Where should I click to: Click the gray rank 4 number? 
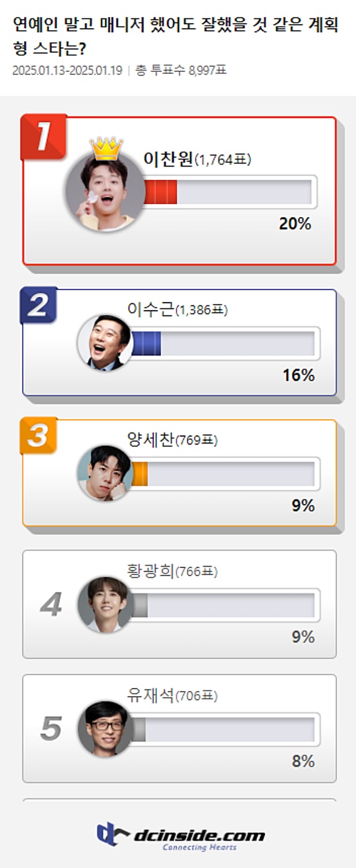[51, 605]
